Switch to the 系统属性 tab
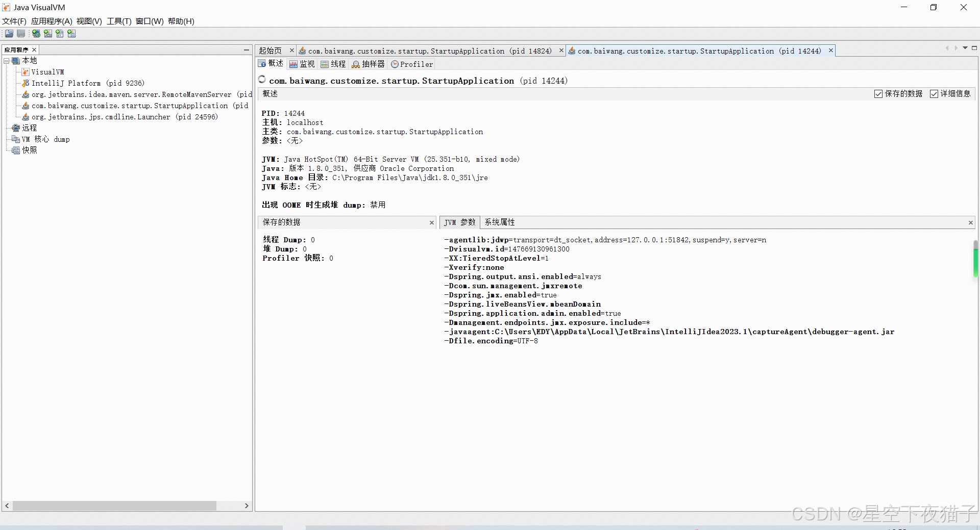 click(x=500, y=222)
